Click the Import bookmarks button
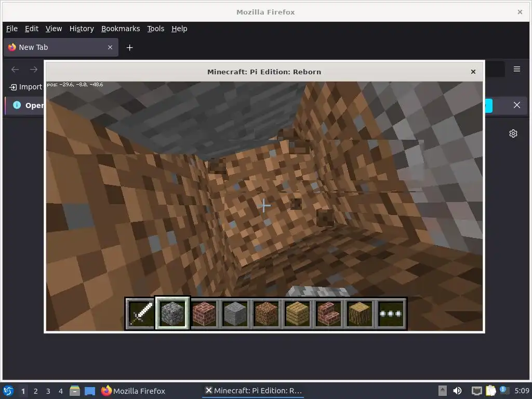 [25, 87]
